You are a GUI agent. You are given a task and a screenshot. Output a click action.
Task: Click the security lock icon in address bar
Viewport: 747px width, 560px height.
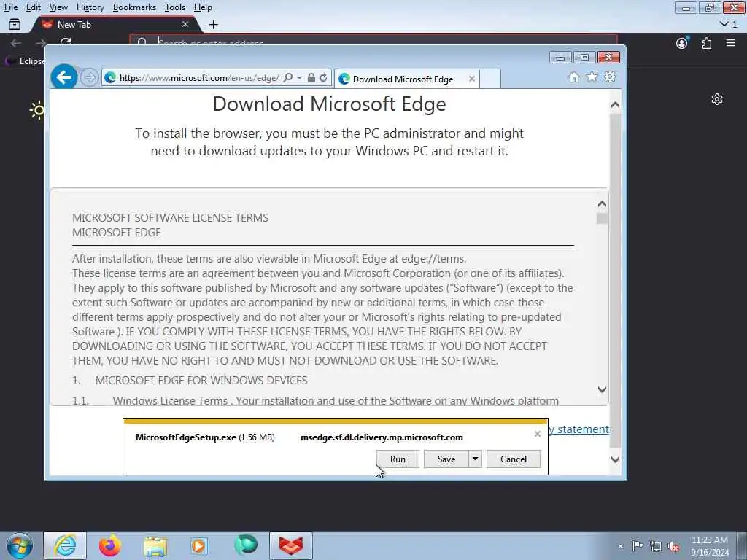pos(311,77)
